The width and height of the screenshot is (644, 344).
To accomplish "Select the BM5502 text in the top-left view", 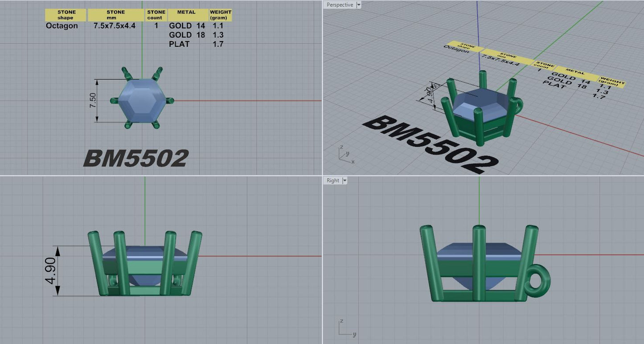I will 135,158.
